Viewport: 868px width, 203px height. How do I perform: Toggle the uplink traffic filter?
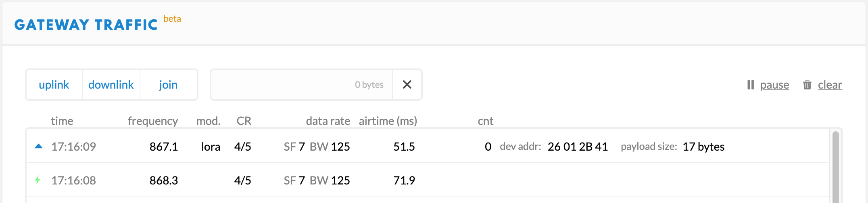pos(54,85)
